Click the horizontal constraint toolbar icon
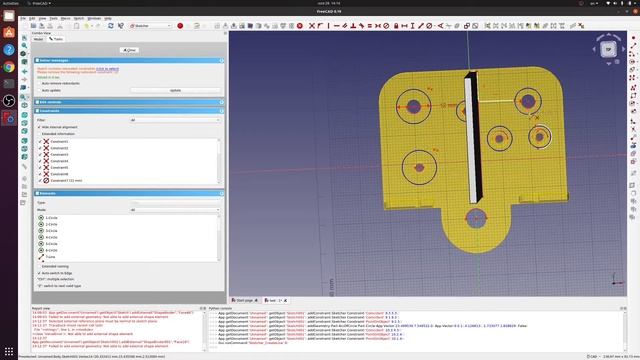Viewport: 640px width, 360px height. 337,26
